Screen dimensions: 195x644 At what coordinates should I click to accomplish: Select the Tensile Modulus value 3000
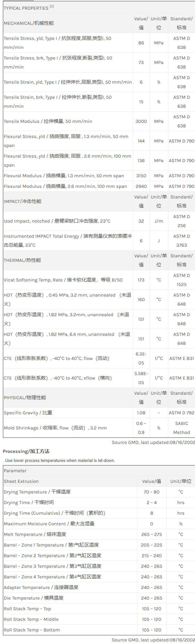point(141,121)
